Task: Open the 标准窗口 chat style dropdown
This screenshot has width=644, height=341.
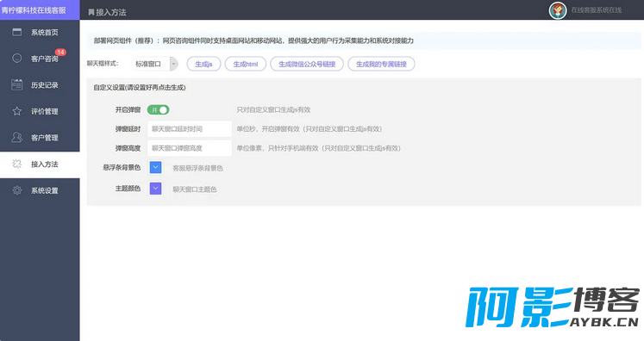Action: pyautogui.click(x=155, y=64)
